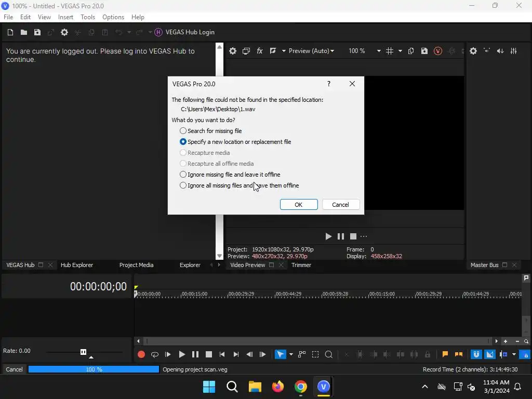Stop playback in the timeline transport bar
Screen dimensions: 532x399
click(209, 354)
